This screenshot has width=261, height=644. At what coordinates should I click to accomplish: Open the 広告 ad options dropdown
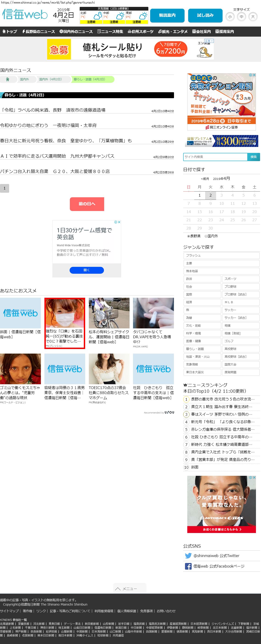point(209,41)
